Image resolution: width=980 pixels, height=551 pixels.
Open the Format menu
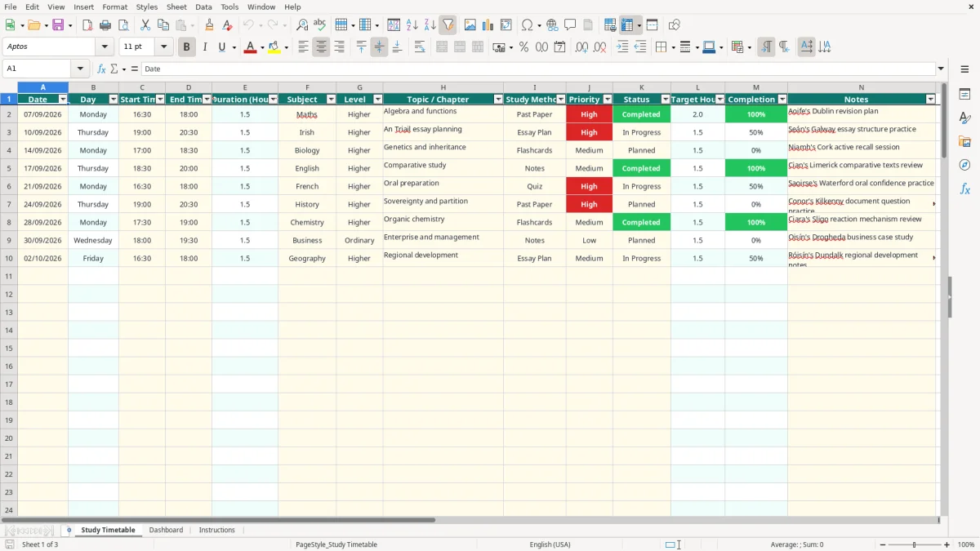(x=114, y=7)
